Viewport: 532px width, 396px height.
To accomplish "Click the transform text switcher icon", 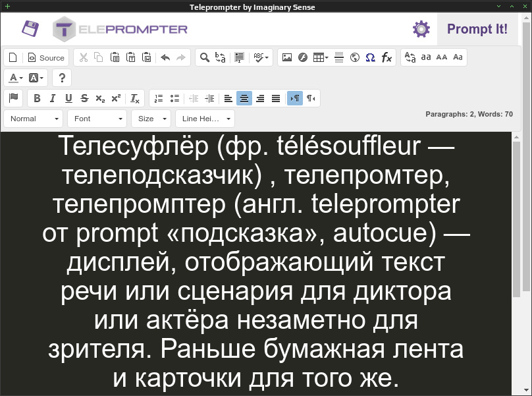I will 410,57.
